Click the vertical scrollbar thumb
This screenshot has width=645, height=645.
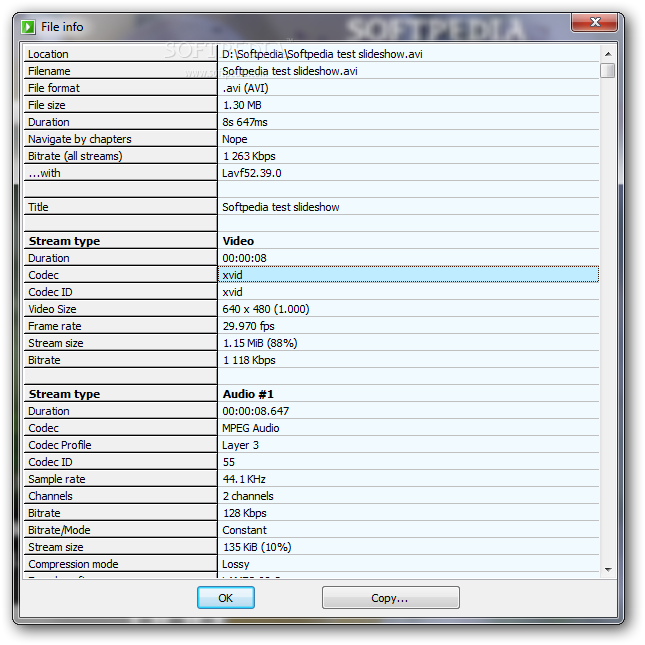(608, 70)
